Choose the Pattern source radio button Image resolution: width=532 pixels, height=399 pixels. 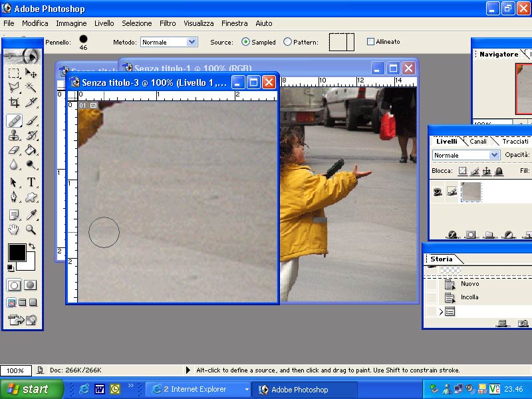coord(287,42)
